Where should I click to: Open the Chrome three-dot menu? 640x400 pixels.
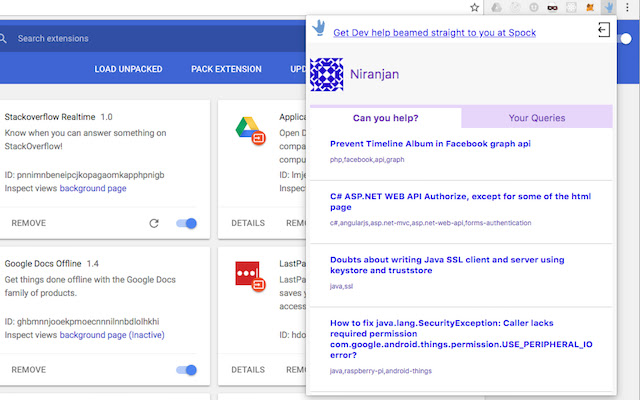pyautogui.click(x=627, y=7)
